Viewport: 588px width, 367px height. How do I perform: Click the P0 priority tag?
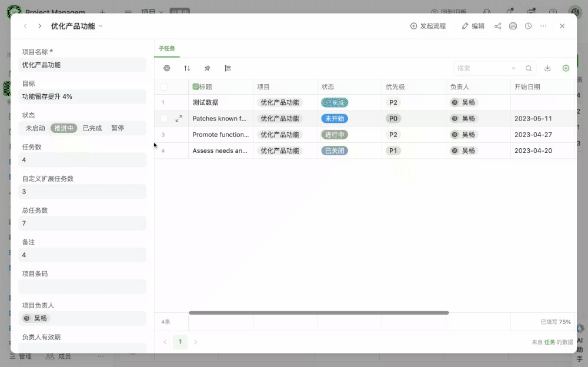pos(393,119)
